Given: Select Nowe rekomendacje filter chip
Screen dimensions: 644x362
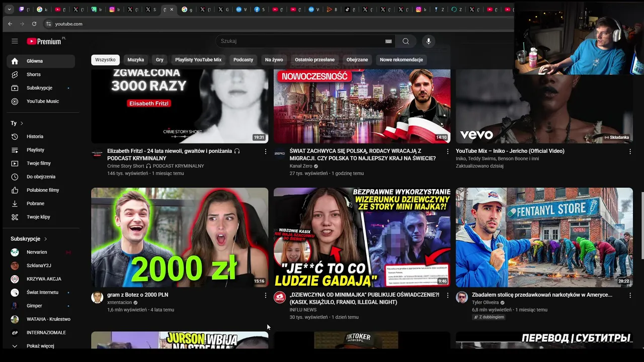Looking at the screenshot, I should 401,60.
